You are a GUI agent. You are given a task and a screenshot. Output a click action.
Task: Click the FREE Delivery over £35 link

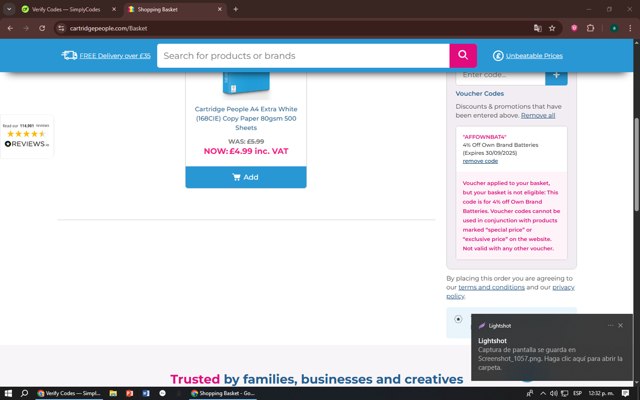(115, 56)
